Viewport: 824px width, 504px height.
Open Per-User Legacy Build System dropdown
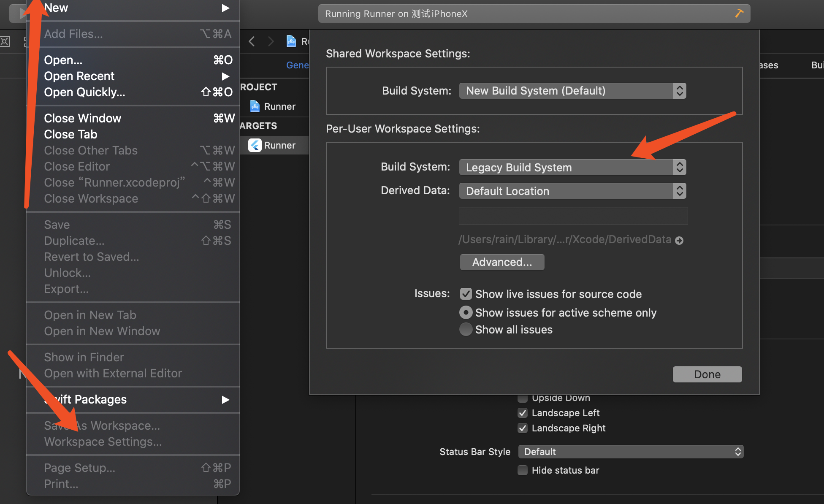(573, 168)
